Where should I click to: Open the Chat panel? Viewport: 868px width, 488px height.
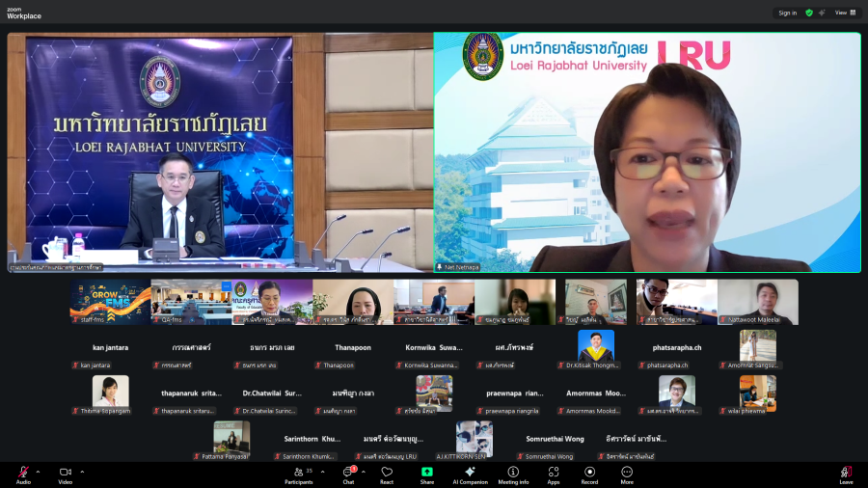tap(348, 473)
